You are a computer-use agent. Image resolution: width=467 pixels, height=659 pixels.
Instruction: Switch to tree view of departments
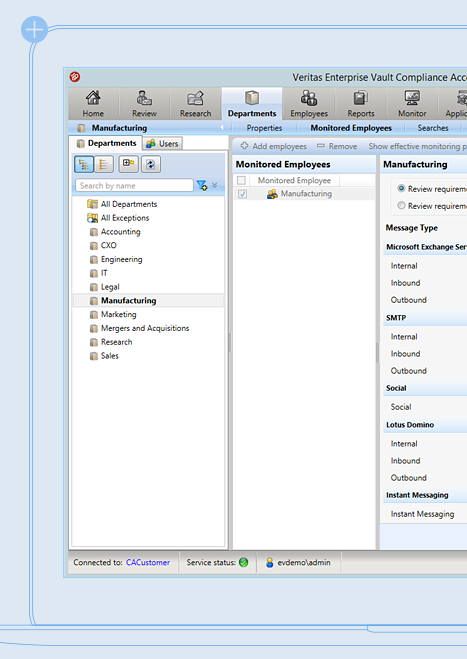point(84,164)
